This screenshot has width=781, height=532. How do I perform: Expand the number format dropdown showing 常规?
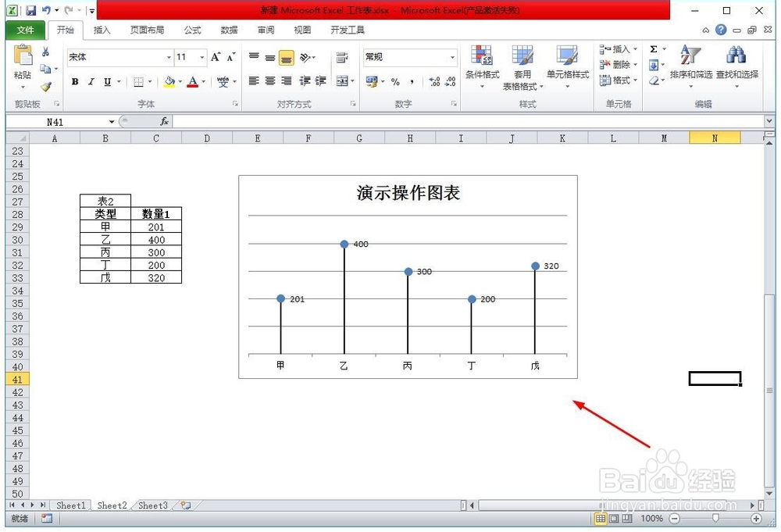coord(453,57)
